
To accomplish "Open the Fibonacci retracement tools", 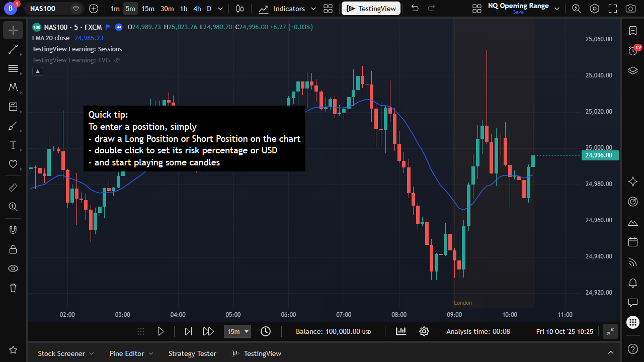I will click(13, 68).
